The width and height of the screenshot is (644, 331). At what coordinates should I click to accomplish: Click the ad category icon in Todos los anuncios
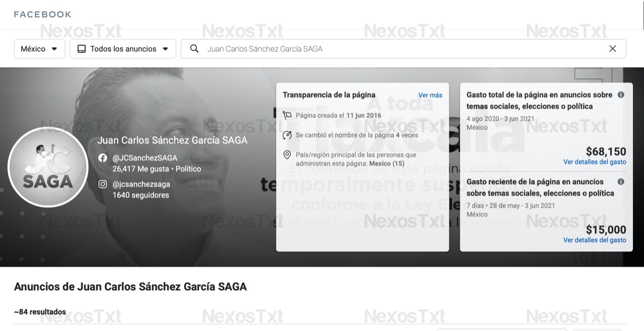pyautogui.click(x=82, y=49)
